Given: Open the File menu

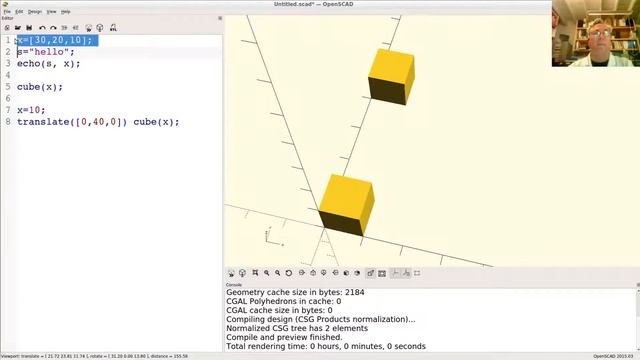Looking at the screenshot, I should [7, 12].
